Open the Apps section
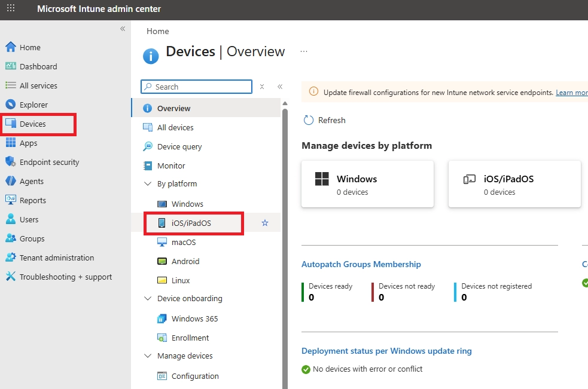Viewport: 588px width, 389px height. pos(27,143)
